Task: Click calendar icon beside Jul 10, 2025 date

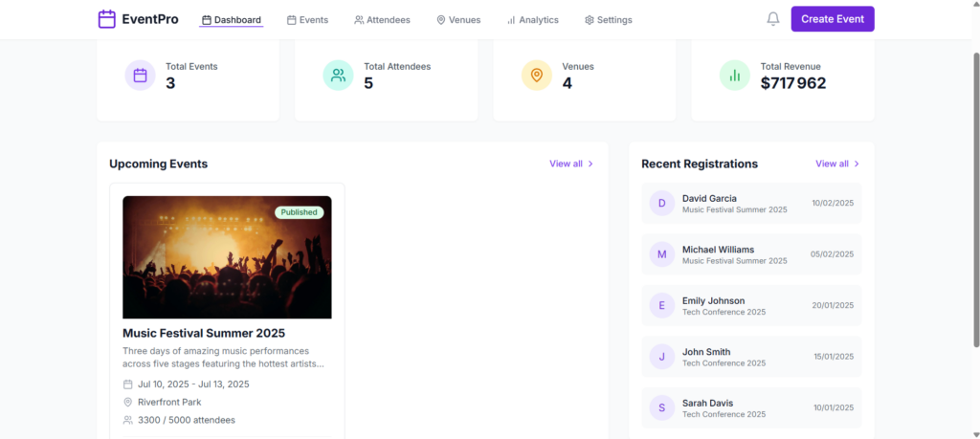Action: [127, 384]
